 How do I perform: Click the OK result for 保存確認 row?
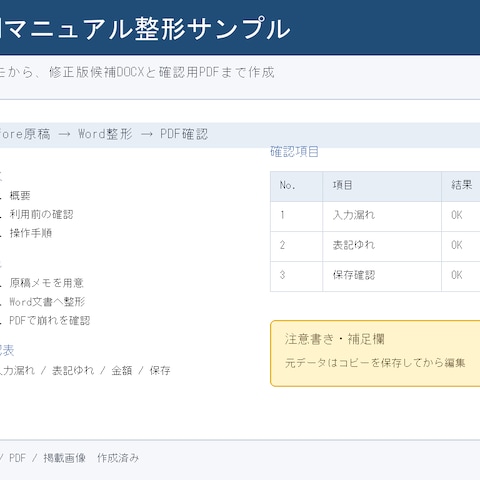tap(457, 275)
